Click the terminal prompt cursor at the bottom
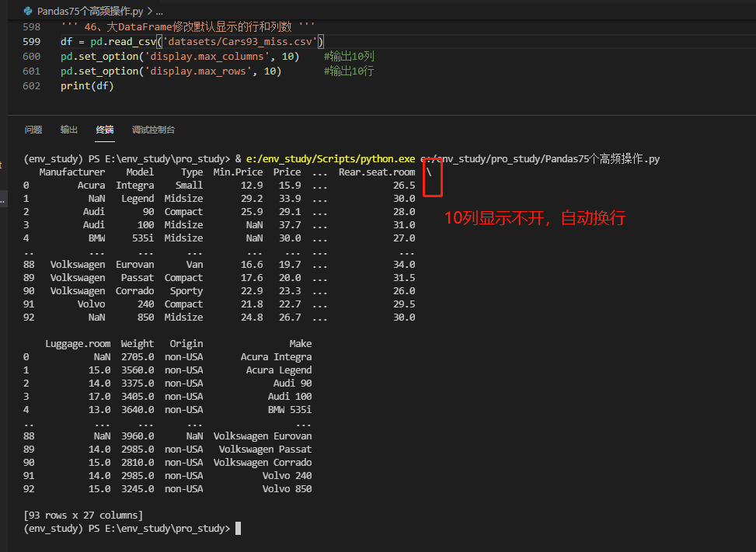 (x=239, y=529)
